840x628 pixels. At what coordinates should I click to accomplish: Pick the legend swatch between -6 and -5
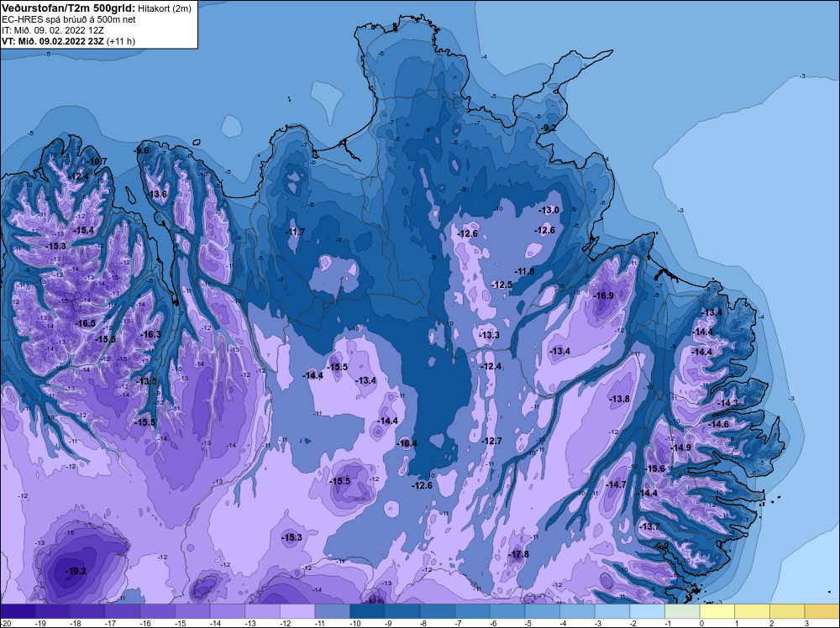pyautogui.click(x=507, y=611)
